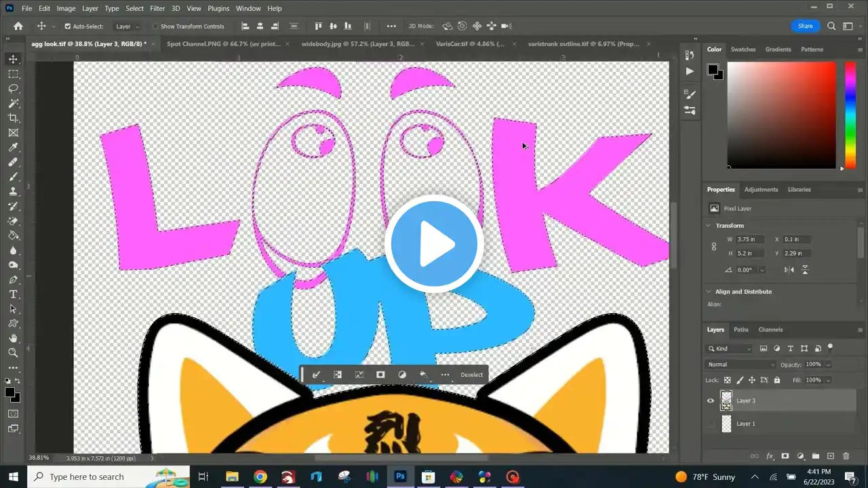
Task: Open the Filter menu
Action: pos(157,8)
